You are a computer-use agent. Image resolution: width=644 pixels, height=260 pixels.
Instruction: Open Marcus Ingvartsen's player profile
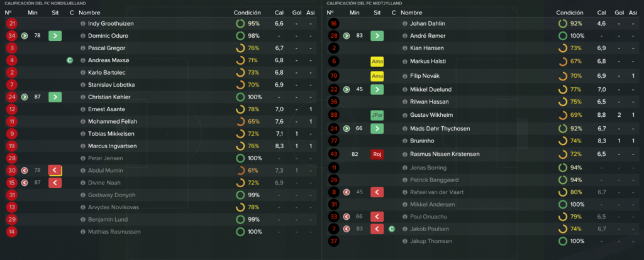point(112,146)
